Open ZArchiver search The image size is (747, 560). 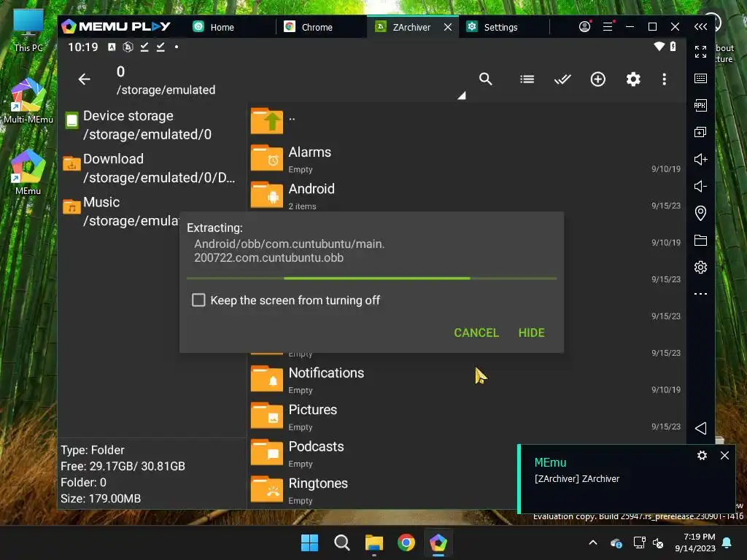[x=485, y=79]
